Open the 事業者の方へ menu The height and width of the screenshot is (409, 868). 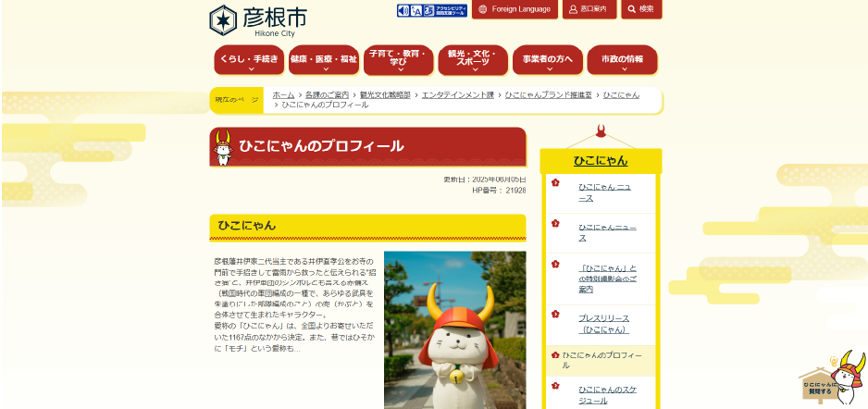click(x=547, y=60)
